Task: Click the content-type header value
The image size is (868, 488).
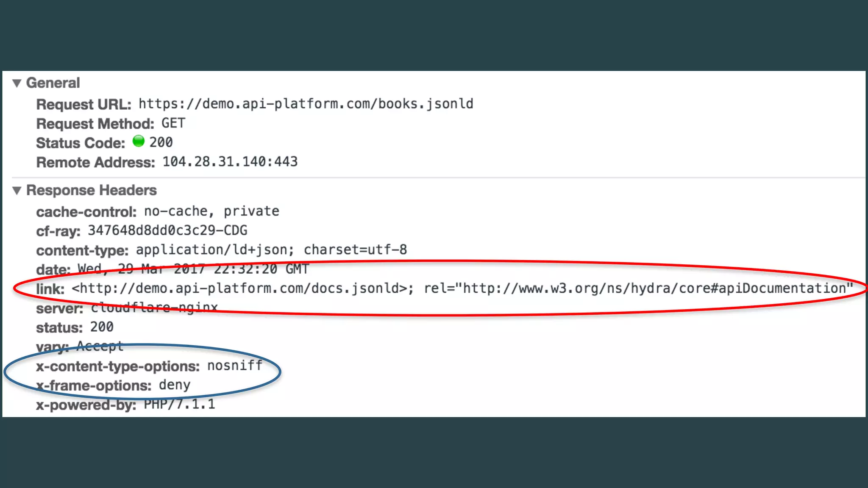Action: [271, 250]
